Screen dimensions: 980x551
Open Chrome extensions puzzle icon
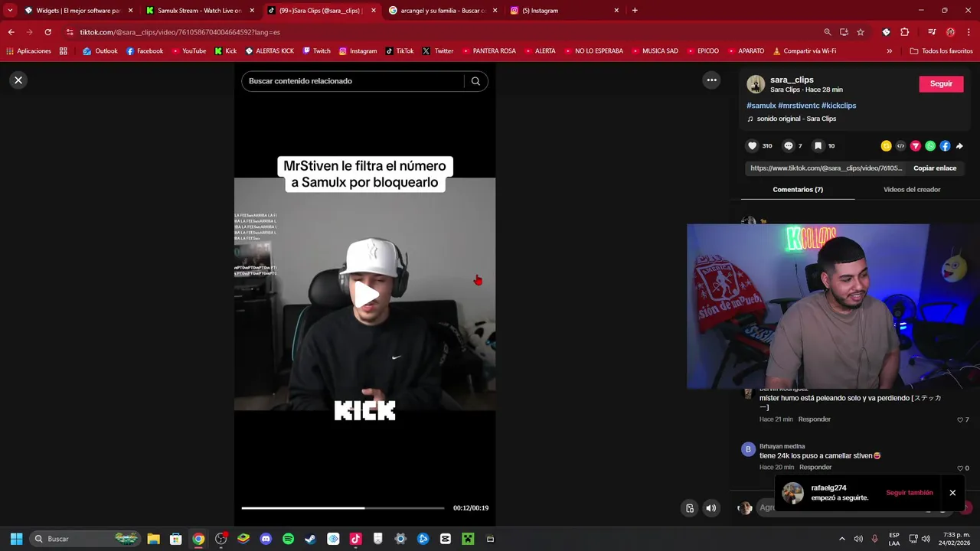pos(905,32)
